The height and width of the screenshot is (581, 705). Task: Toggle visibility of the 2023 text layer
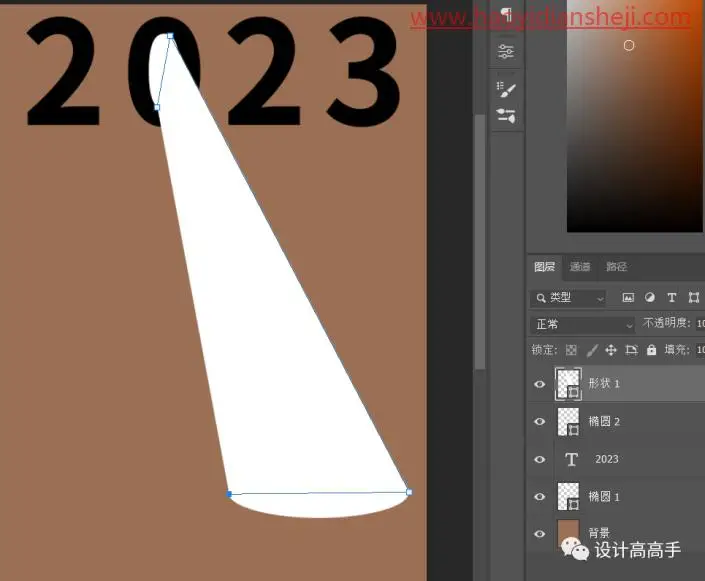pyautogui.click(x=540, y=460)
